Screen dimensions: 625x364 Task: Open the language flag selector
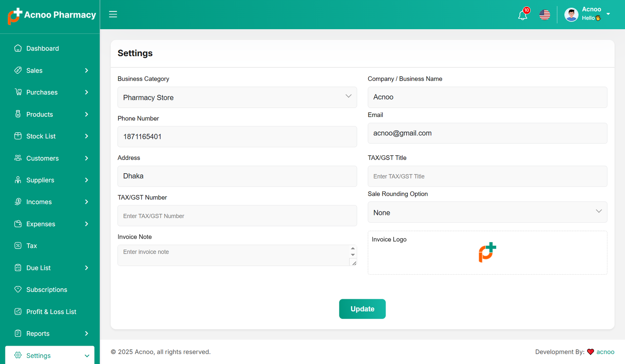pyautogui.click(x=545, y=15)
